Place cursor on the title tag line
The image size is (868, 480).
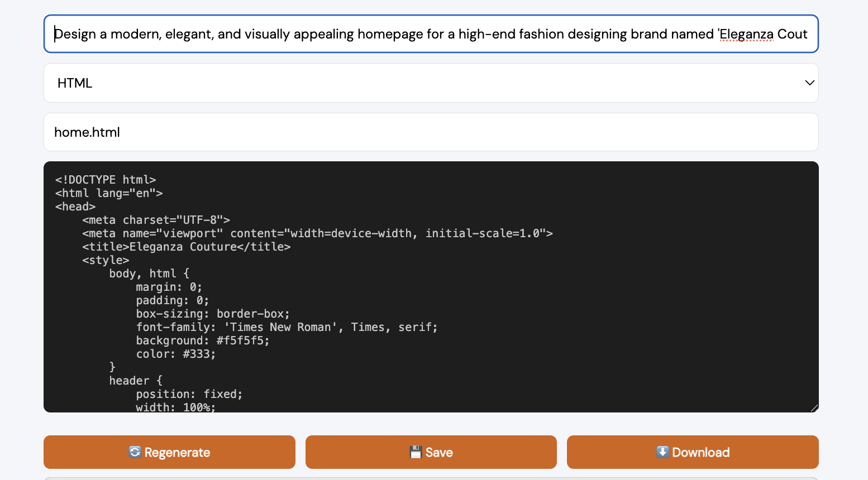186,247
